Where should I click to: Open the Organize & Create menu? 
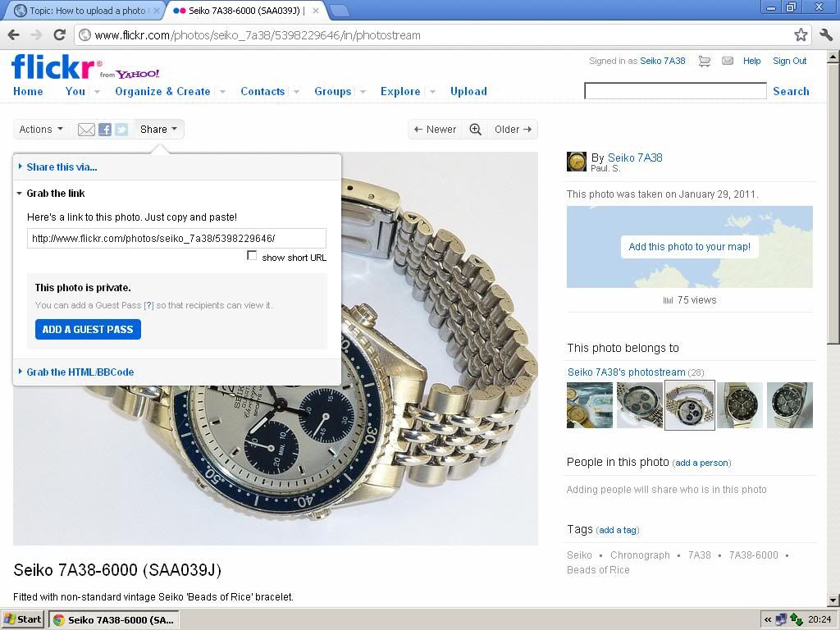tap(163, 92)
